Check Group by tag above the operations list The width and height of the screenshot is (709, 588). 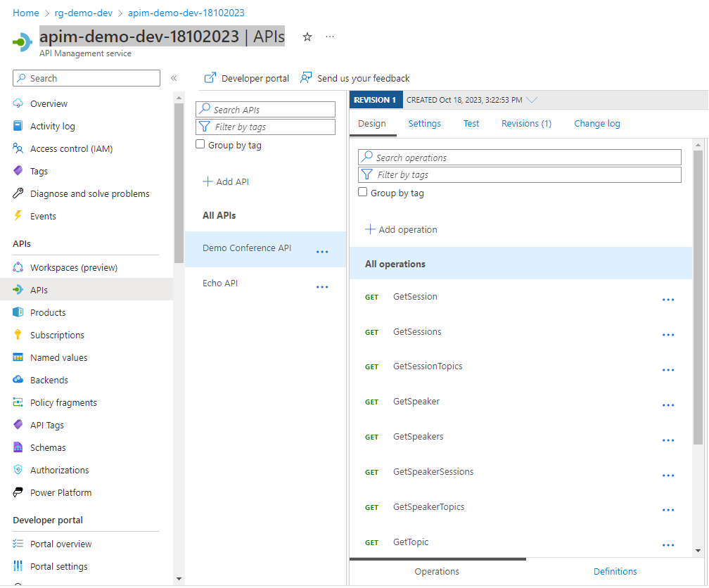[362, 192]
